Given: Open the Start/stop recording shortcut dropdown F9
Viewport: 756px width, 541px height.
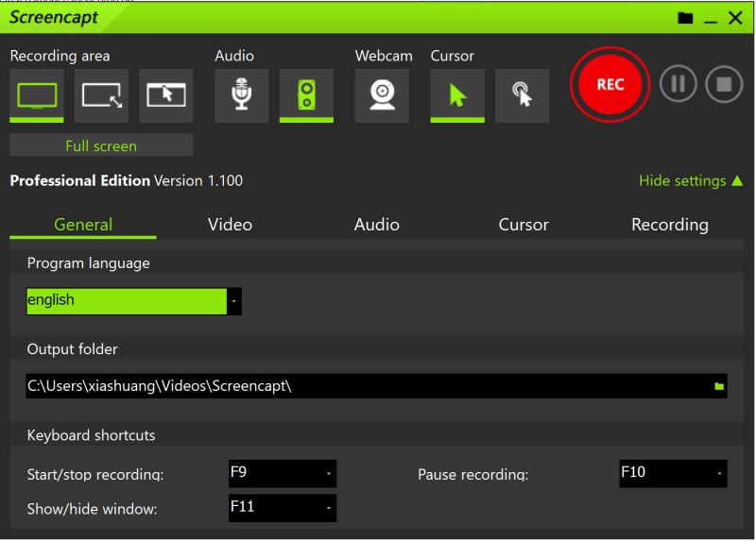Looking at the screenshot, I should pos(283,473).
